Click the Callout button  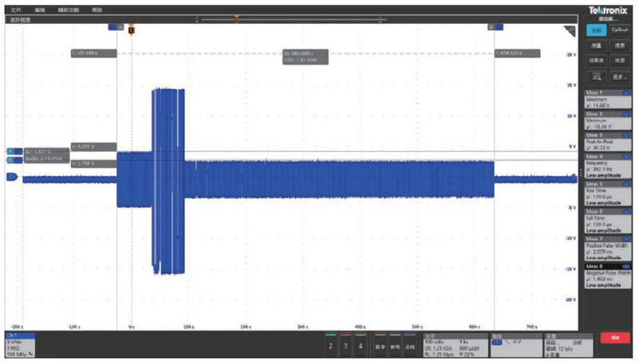(620, 30)
